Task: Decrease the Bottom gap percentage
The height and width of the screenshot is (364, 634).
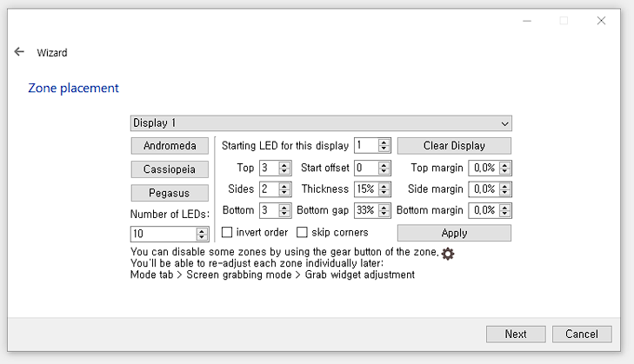Action: point(384,214)
